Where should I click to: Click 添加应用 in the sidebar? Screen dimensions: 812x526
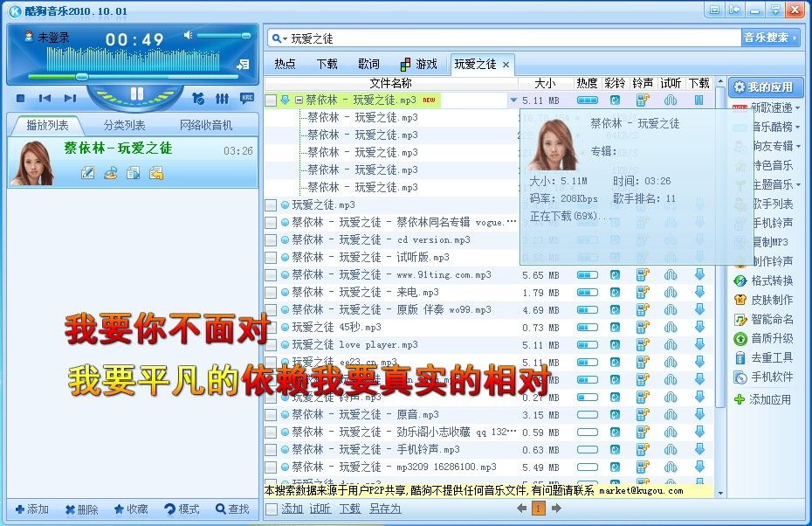coord(762,399)
